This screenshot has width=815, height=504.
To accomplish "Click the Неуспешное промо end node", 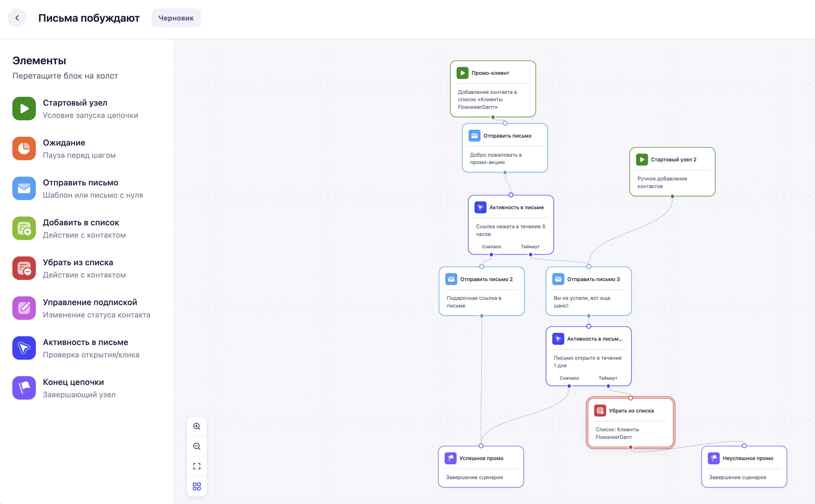I will coord(744,467).
